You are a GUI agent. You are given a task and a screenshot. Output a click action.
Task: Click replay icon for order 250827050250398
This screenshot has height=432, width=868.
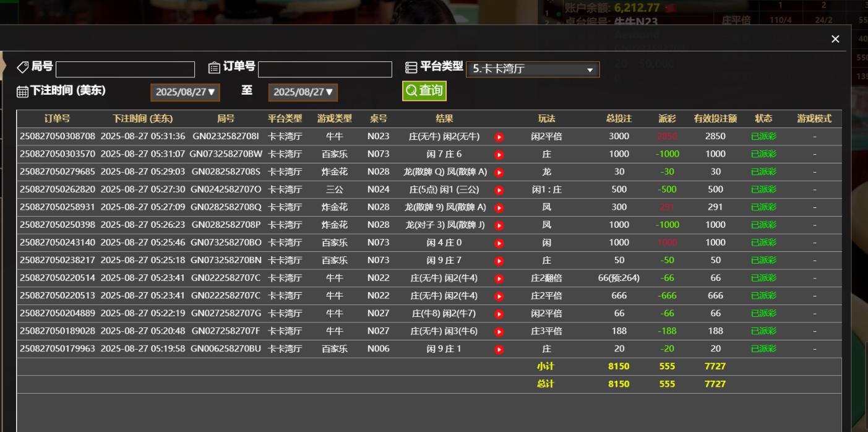(x=499, y=225)
